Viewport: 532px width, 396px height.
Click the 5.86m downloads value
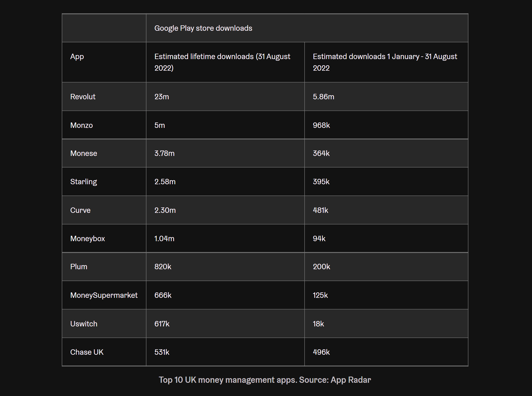click(x=323, y=97)
